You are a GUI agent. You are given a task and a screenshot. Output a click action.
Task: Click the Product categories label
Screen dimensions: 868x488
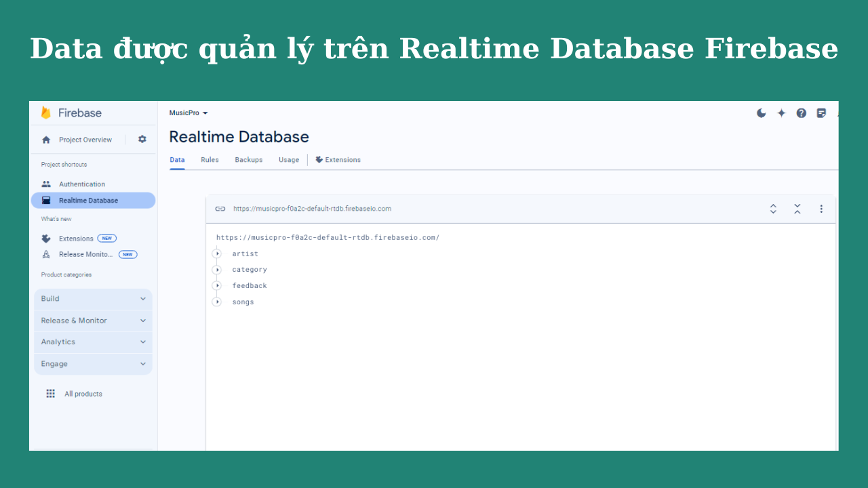pos(66,274)
